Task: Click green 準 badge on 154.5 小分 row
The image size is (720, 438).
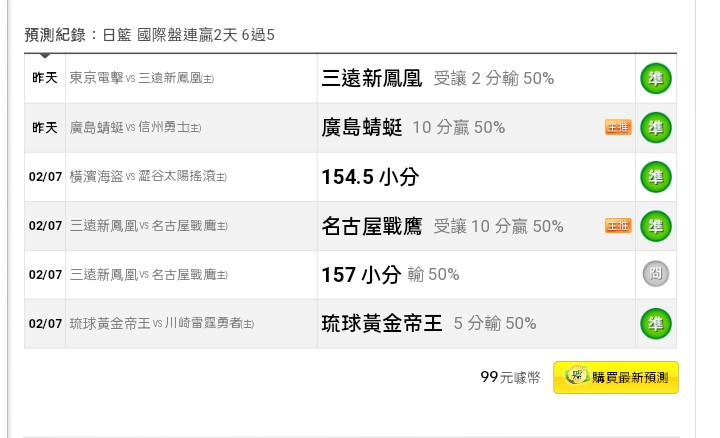Action: 656,177
